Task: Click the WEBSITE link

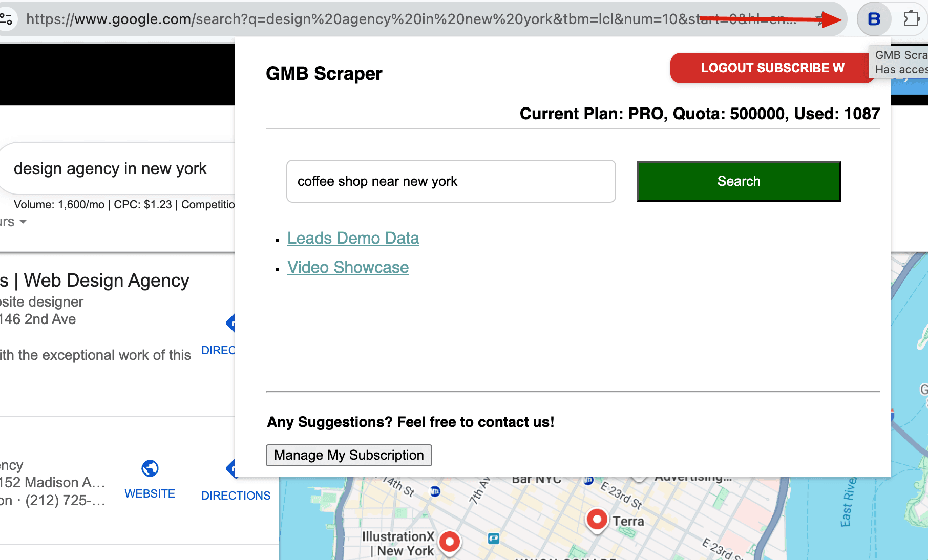Action: 150,493
